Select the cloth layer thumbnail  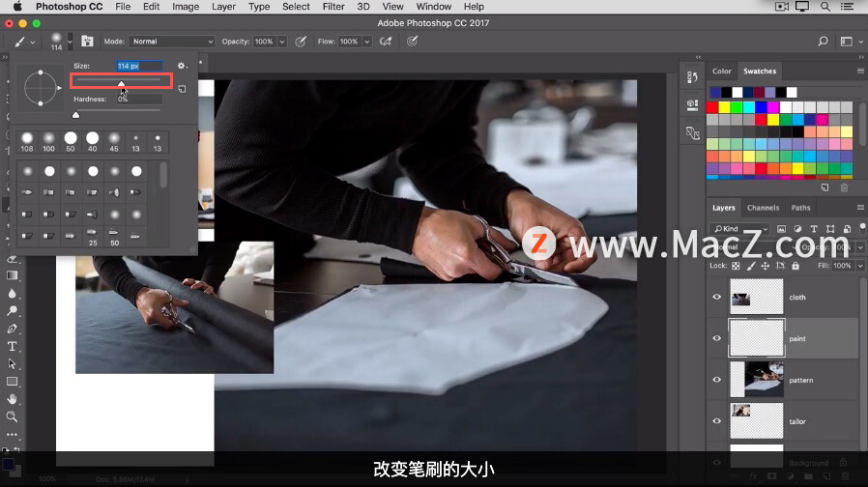[x=756, y=298]
